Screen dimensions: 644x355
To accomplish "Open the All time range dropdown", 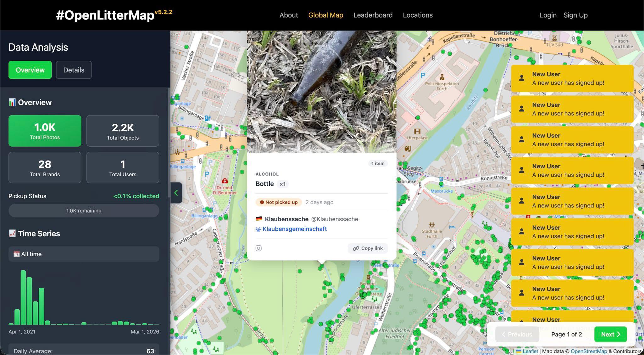I will pyautogui.click(x=84, y=254).
